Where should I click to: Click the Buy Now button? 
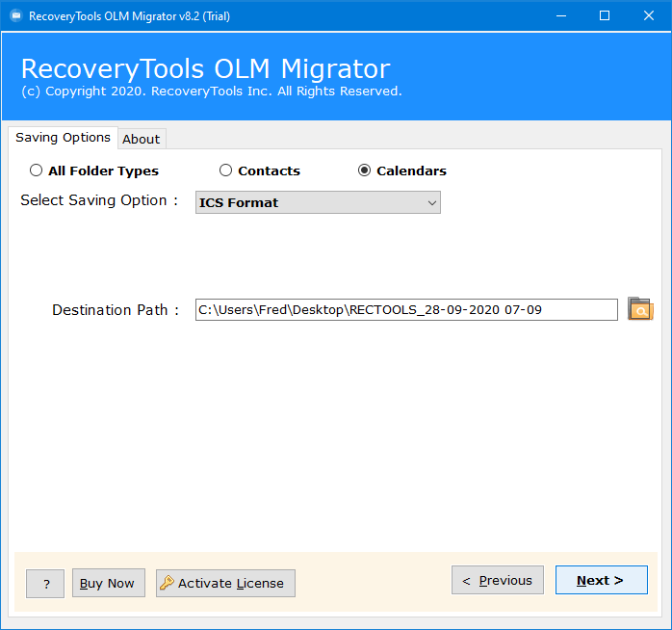click(x=109, y=583)
